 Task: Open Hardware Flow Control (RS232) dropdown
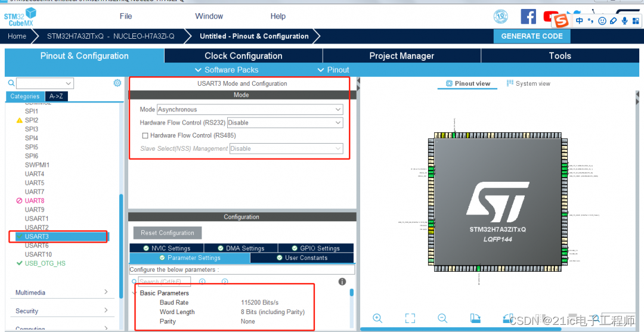click(x=285, y=122)
